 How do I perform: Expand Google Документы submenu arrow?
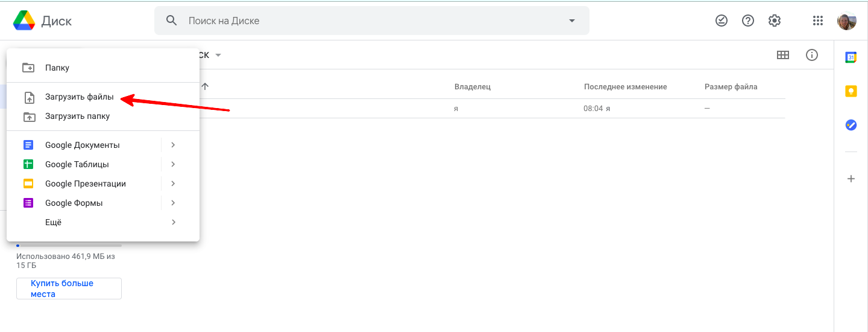coord(173,145)
